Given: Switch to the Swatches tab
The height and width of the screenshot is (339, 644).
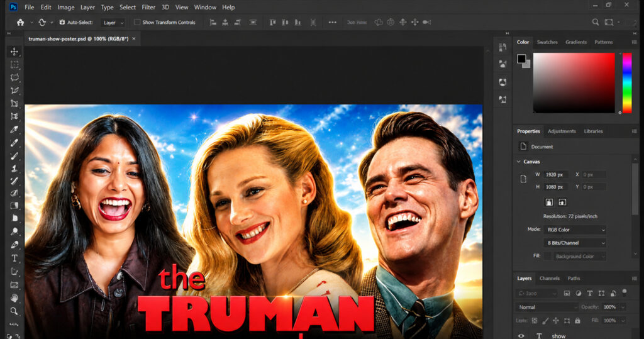Looking at the screenshot, I should pos(547,42).
